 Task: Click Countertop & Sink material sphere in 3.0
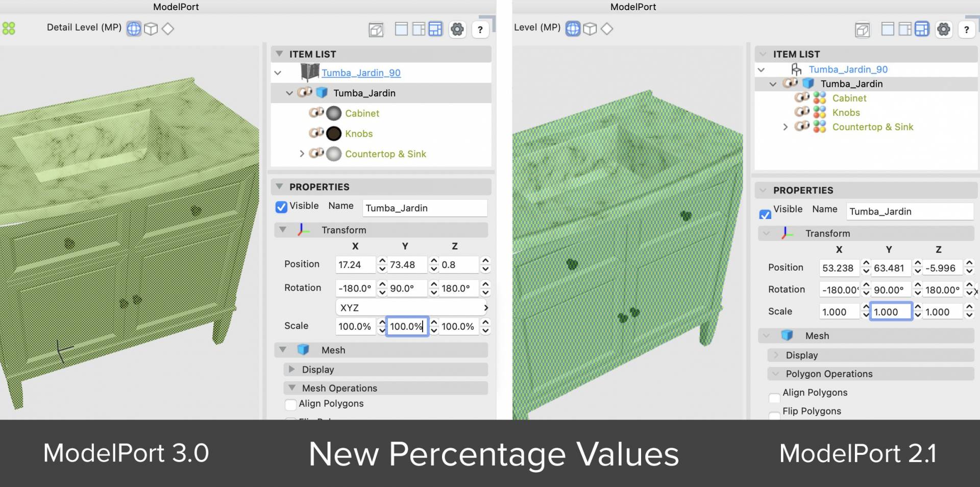(x=334, y=154)
